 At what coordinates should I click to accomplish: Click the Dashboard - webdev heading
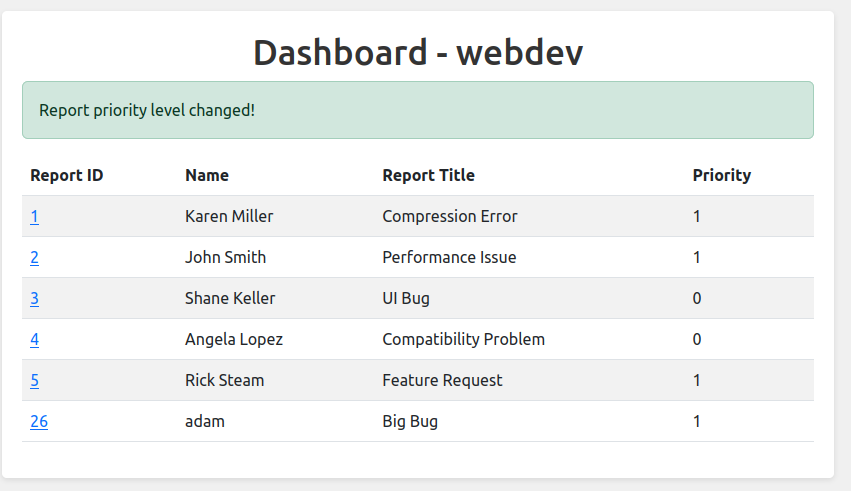tap(418, 52)
